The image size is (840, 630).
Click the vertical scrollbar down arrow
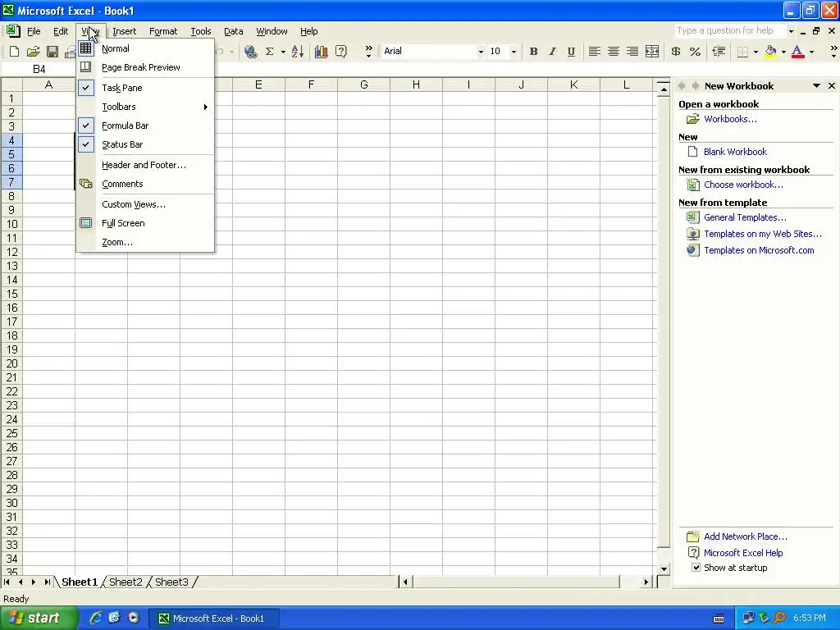pos(664,569)
